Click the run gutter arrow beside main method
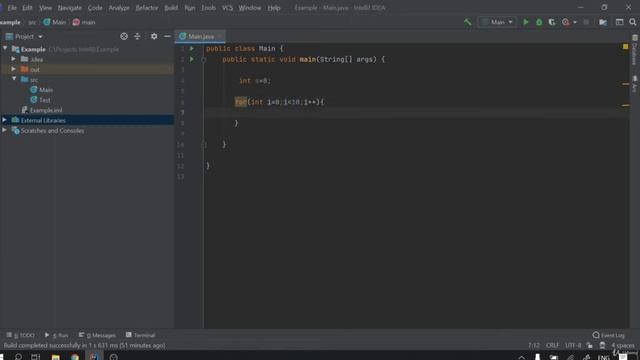 pos(192,59)
